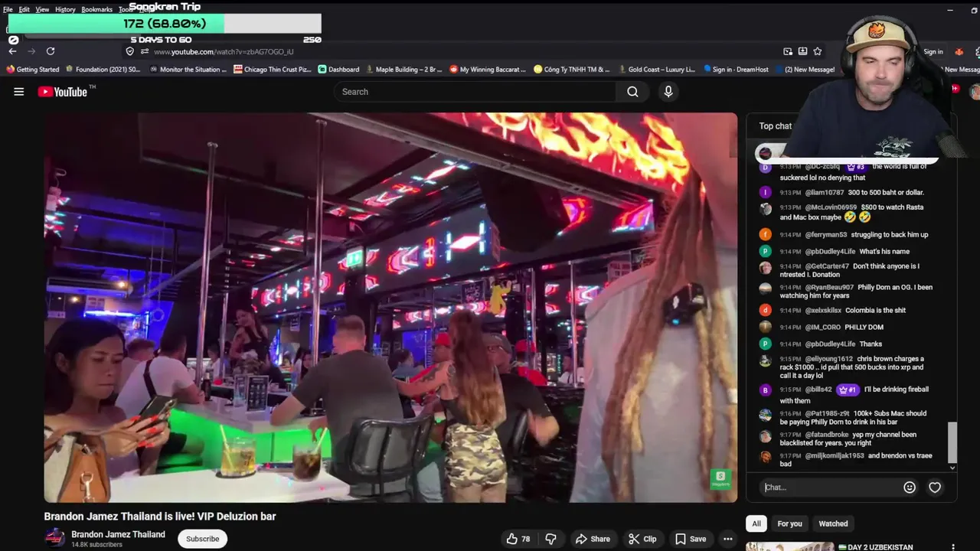The height and width of the screenshot is (551, 980).
Task: Open the DAY 2 UZBEKISTAN thumbnail
Action: tap(789, 546)
